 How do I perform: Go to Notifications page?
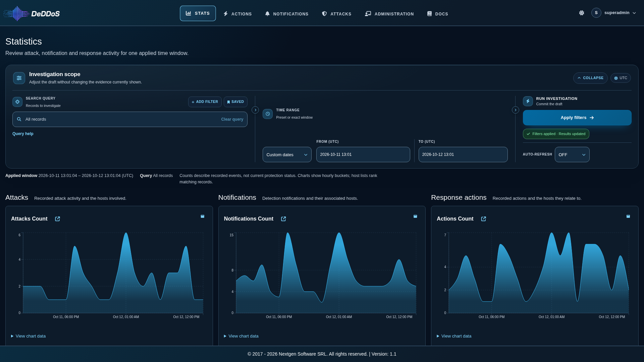click(287, 14)
